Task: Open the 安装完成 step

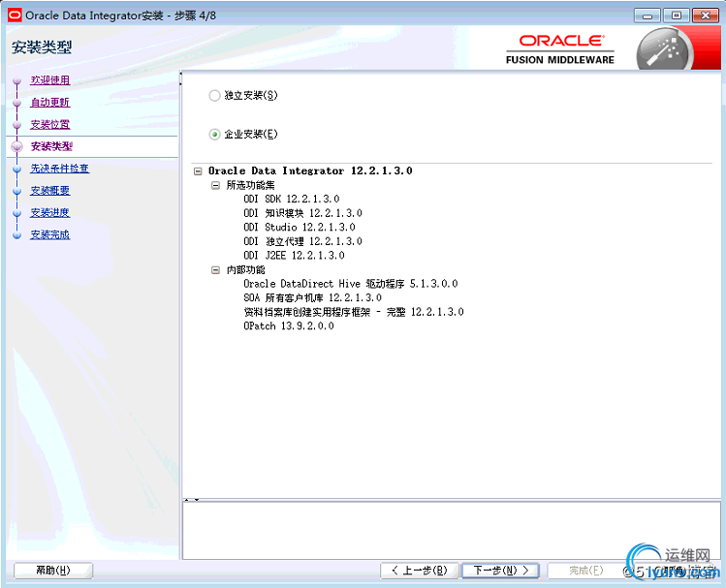Action: (x=50, y=235)
